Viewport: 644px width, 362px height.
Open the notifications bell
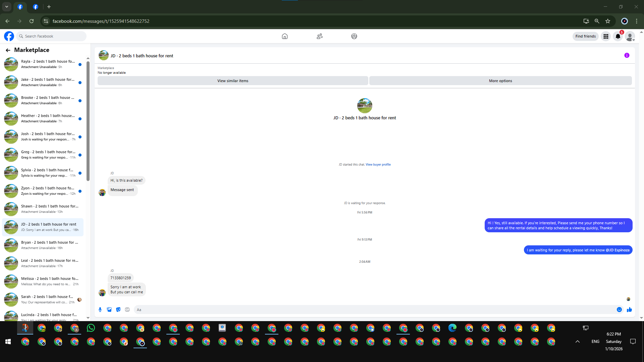(x=618, y=36)
